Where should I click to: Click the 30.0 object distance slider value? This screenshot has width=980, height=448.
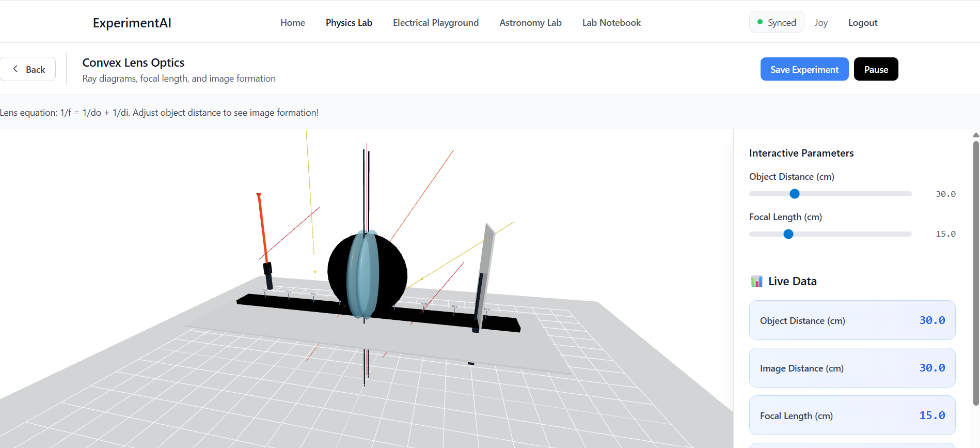click(x=946, y=194)
